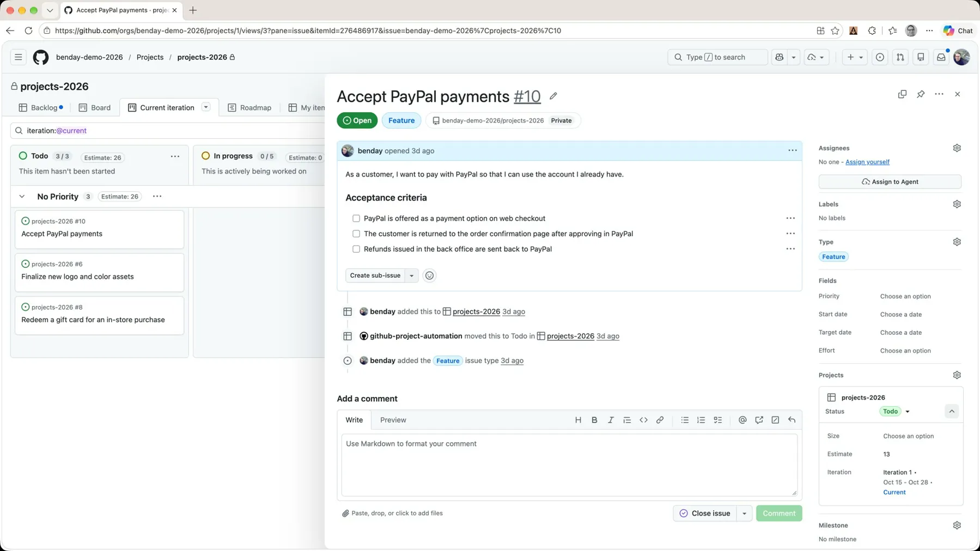980x551 pixels.
Task: Copy issue link icon in side panel
Action: point(902,94)
